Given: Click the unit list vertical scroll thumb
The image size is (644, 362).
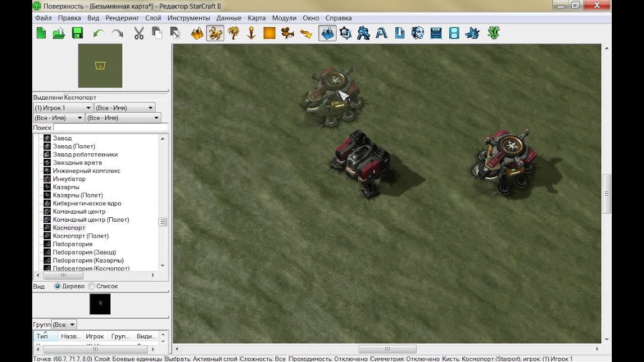Looking at the screenshot, I should click(163, 222).
